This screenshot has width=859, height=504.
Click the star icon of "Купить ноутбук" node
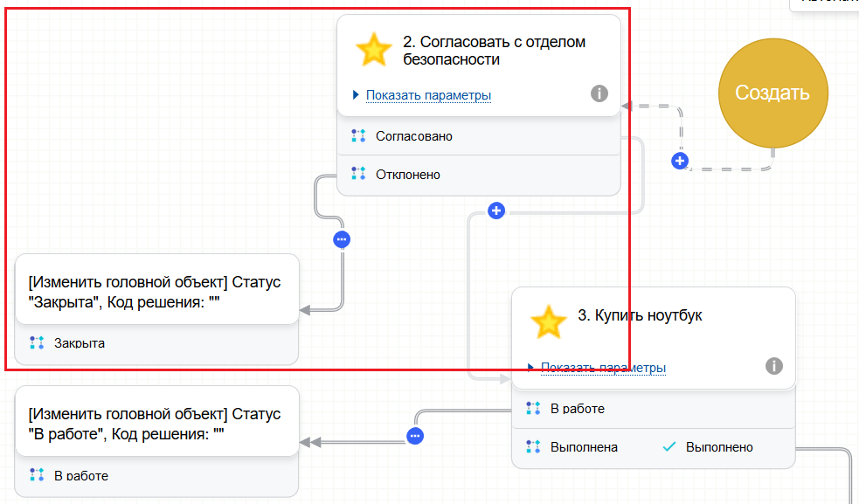[x=548, y=322]
